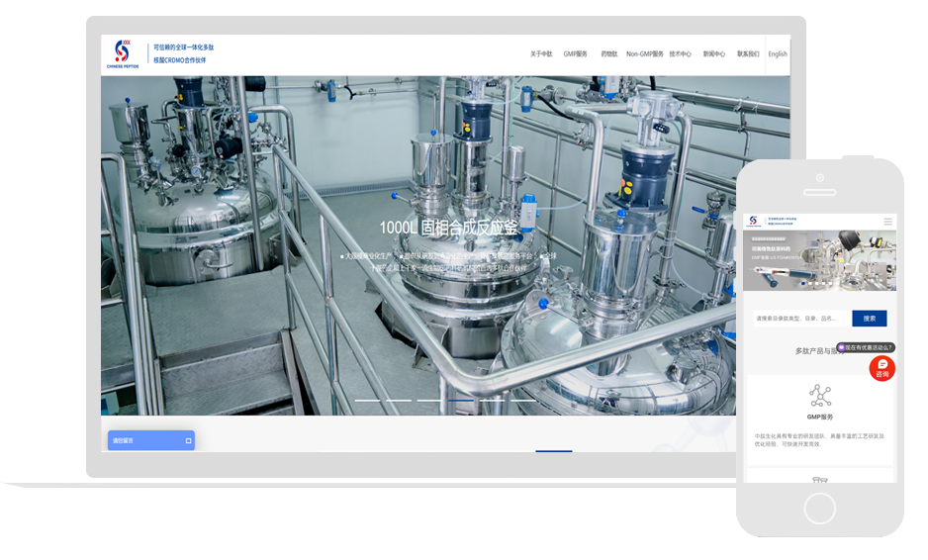The width and height of the screenshot is (928, 560).
Task: Open Non-GMP服务 in the navigation bar
Action: (x=644, y=54)
